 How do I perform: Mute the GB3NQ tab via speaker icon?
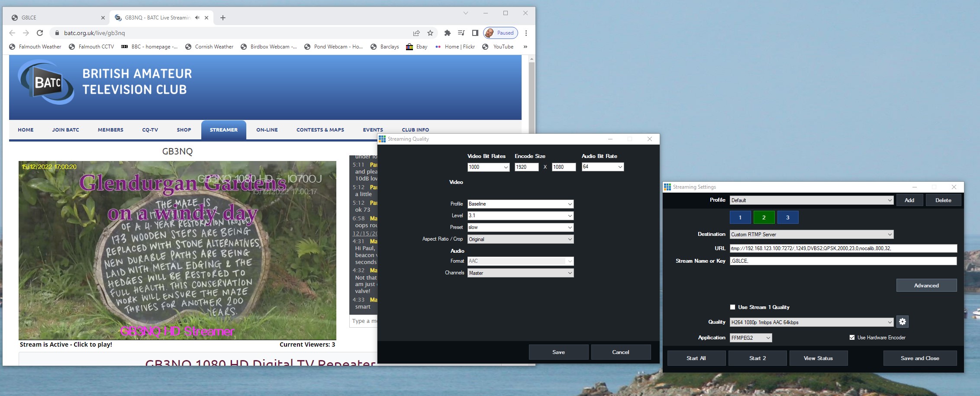pyautogui.click(x=197, y=18)
